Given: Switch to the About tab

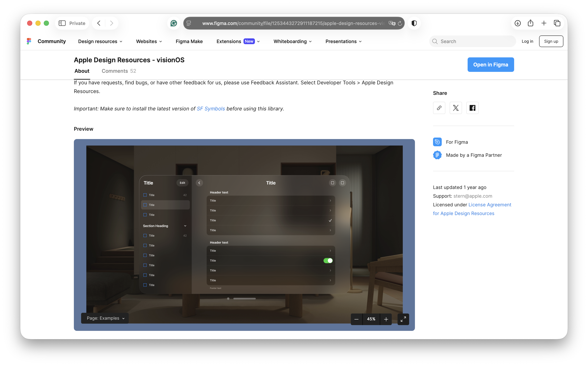Looking at the screenshot, I should [82, 71].
